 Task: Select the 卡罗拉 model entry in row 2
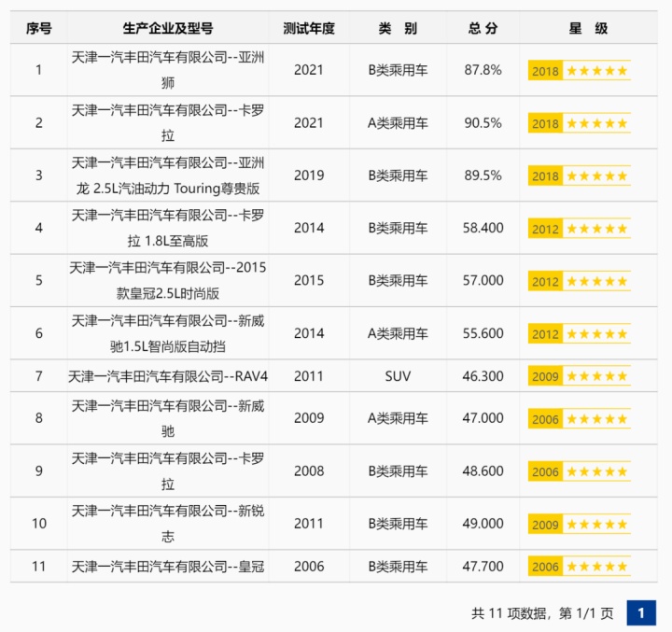168,122
